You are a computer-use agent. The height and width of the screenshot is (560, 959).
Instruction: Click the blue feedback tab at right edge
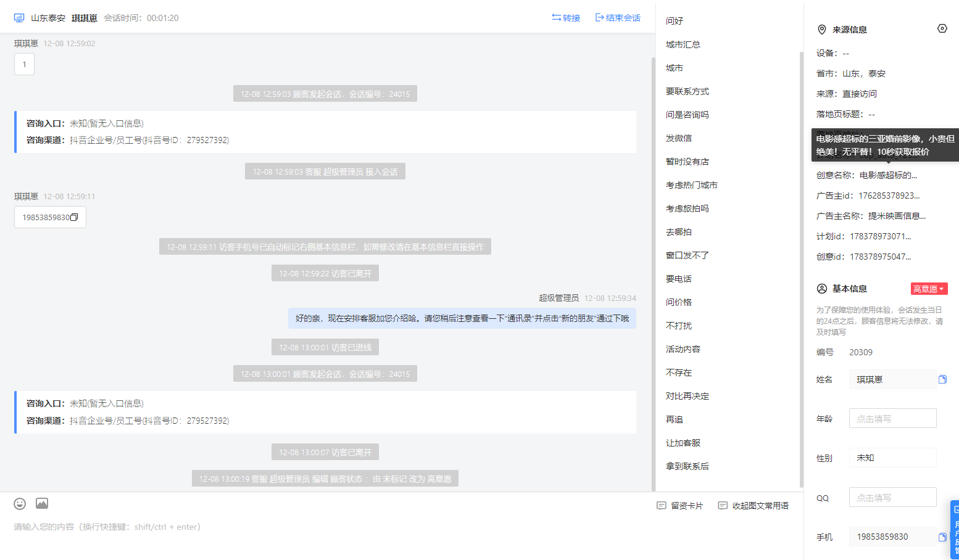click(955, 529)
